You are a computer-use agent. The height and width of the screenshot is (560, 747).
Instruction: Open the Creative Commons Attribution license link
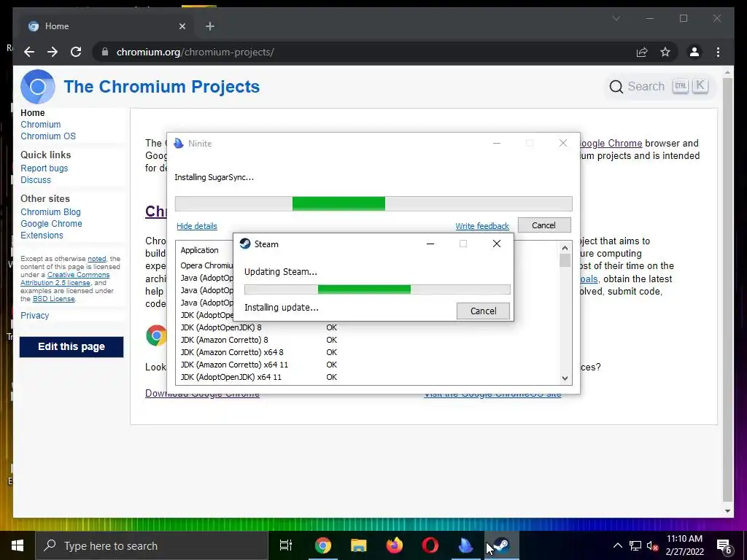click(65, 279)
